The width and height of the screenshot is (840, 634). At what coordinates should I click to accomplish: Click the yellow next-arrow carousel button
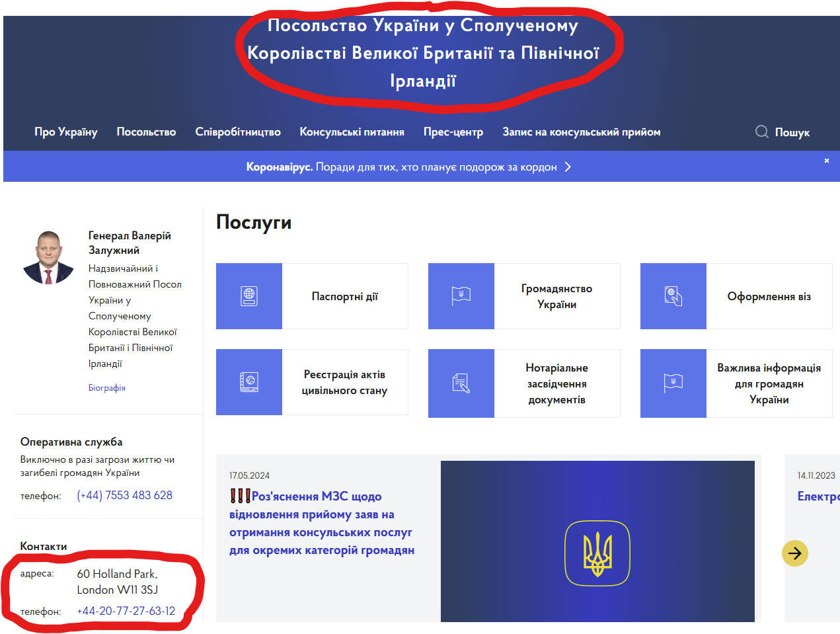(795, 553)
